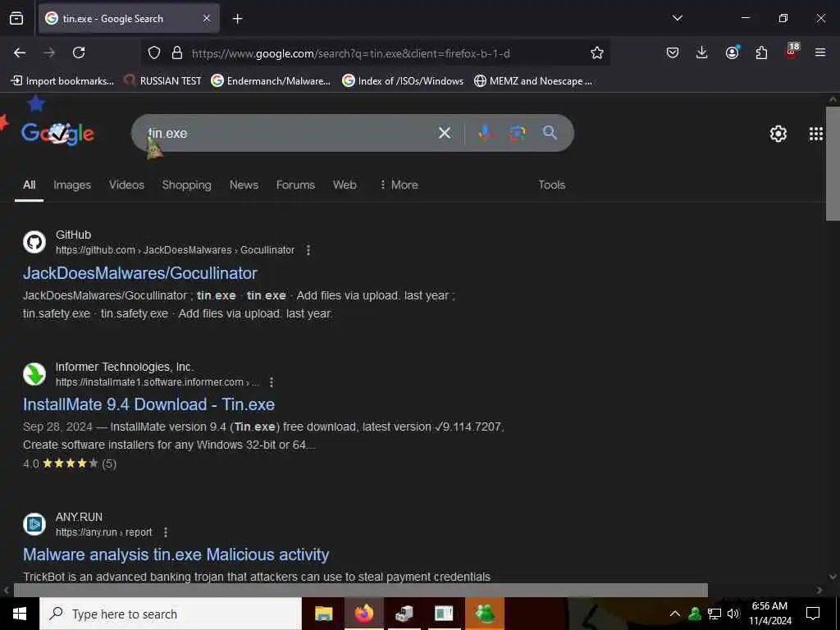Viewport: 840px width, 630px height.
Task: Open the Index of /ISOs/Windows bookmark
Action: (403, 81)
